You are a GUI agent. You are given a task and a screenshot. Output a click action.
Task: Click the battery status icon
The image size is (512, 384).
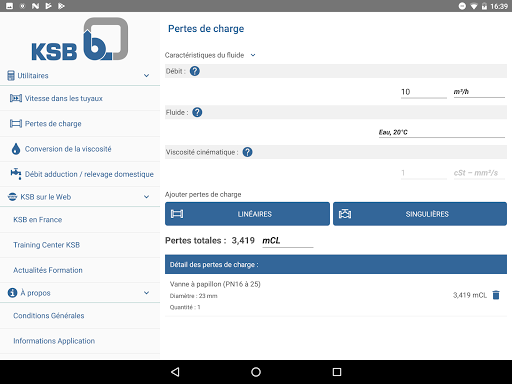484,6
